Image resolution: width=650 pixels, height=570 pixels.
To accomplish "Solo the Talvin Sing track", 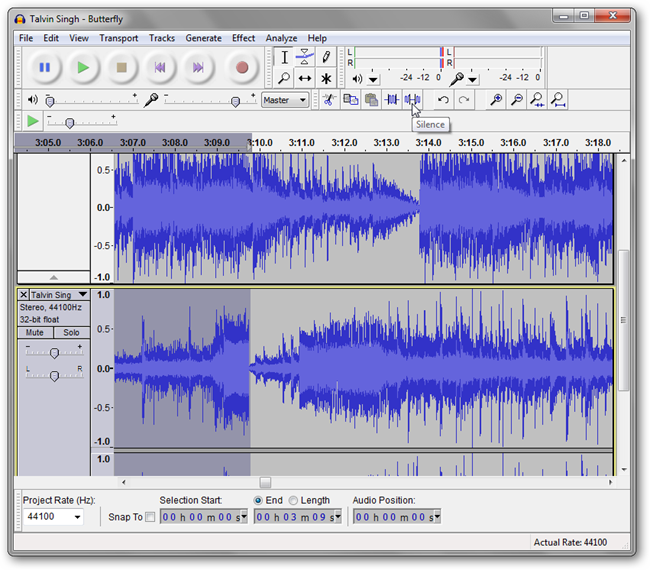I will coord(71,332).
